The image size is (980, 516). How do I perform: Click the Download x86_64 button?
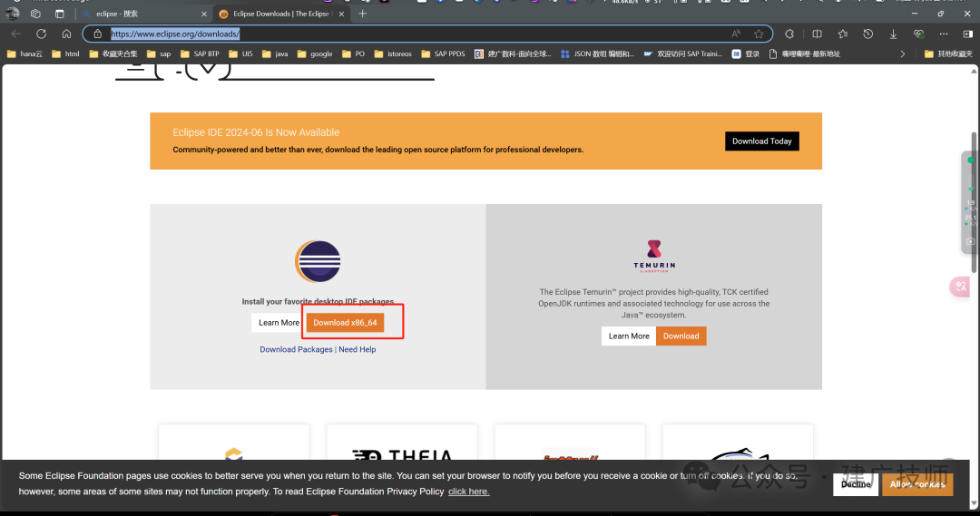[345, 323]
